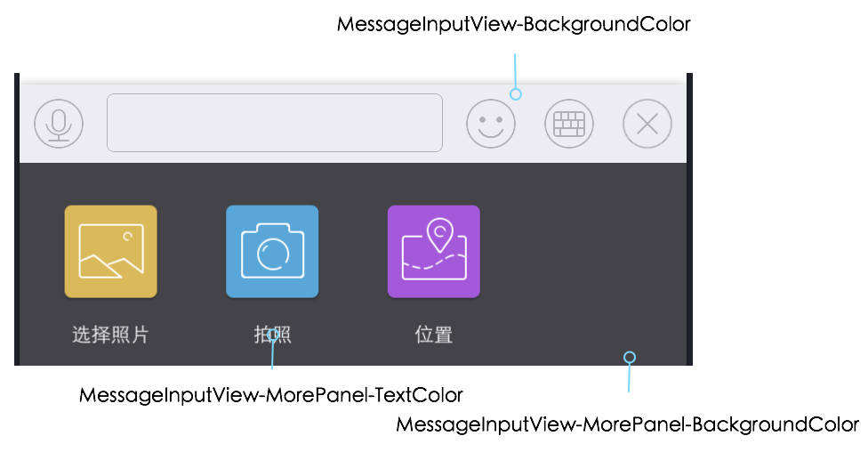The width and height of the screenshot is (868, 452).
Task: Click the blue callout line above MorePanel-BackgroundColor label
Action: click(629, 378)
